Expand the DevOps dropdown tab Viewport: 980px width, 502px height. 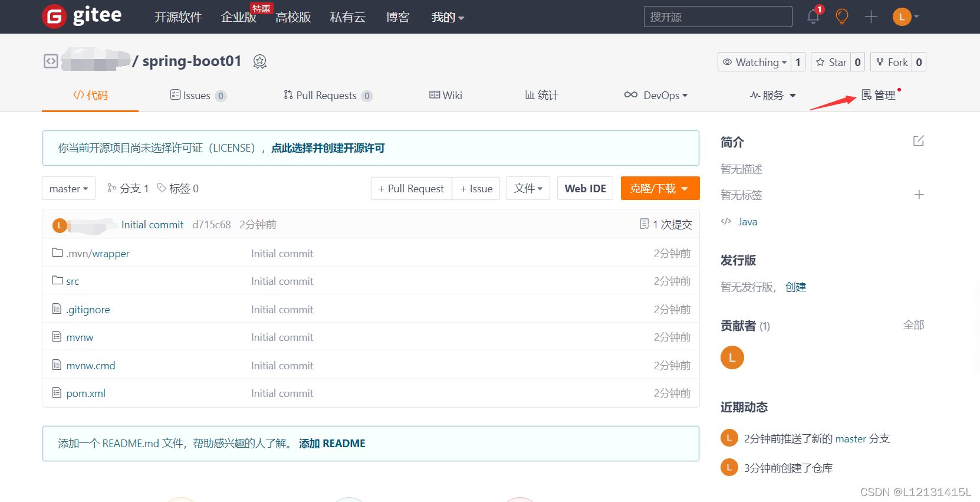[656, 95]
